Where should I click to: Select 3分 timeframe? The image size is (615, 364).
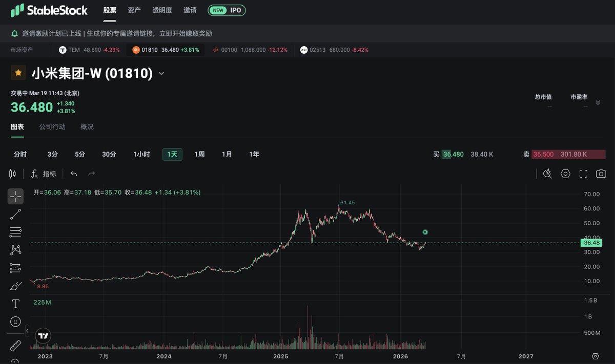53,154
